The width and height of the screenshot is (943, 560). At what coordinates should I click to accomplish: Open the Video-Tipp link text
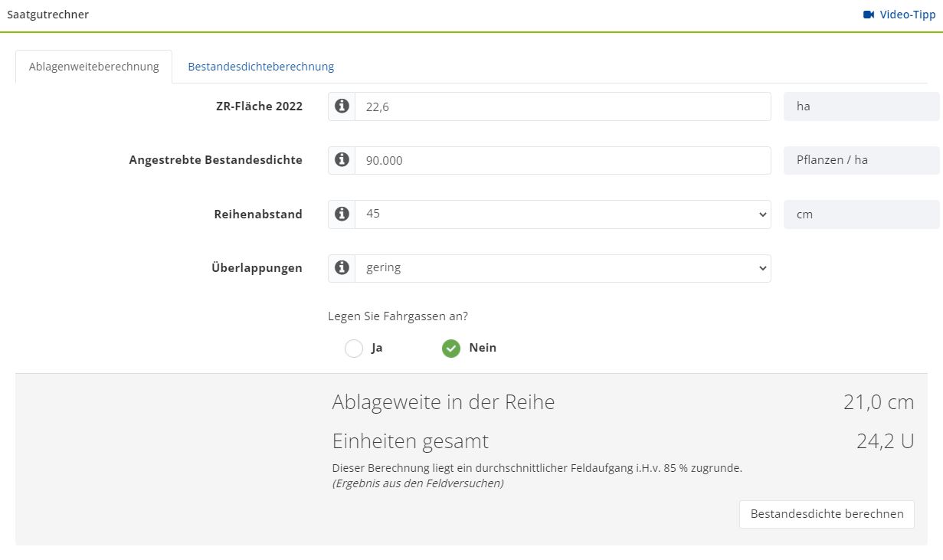[x=907, y=15]
